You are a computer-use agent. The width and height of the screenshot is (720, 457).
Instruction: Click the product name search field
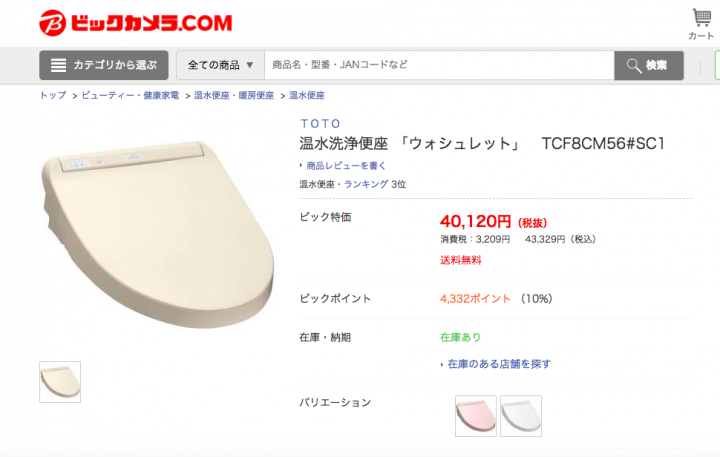(x=439, y=65)
